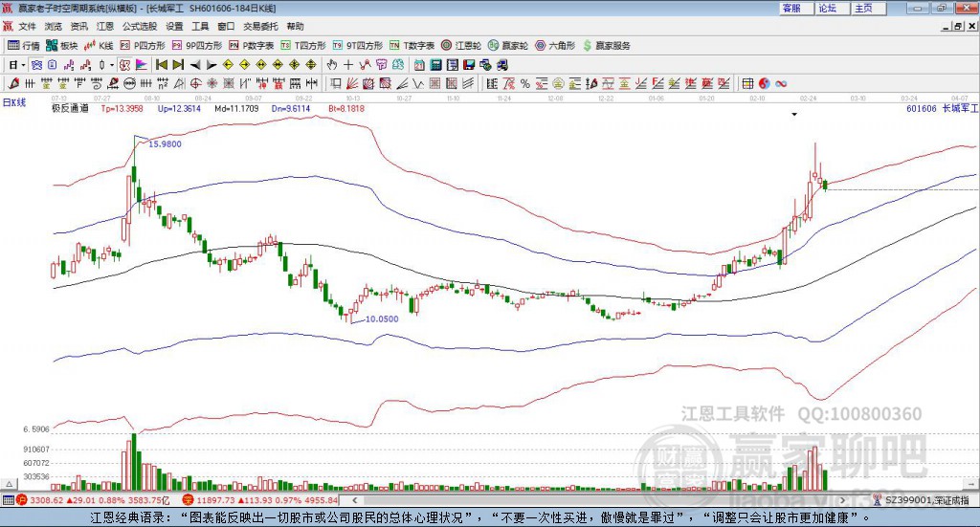Viewport: 980px width, 527px height.
Task: Open the 六角形 hexagon tool
Action: point(555,46)
